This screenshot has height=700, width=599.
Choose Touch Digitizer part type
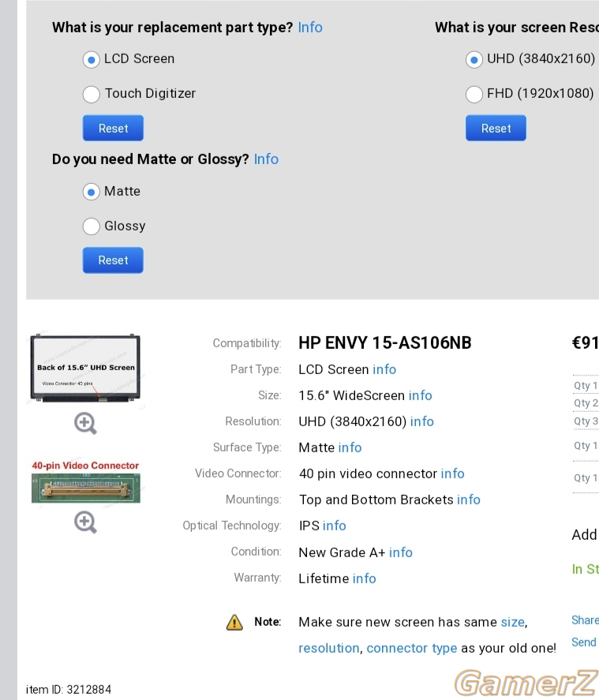(x=91, y=94)
